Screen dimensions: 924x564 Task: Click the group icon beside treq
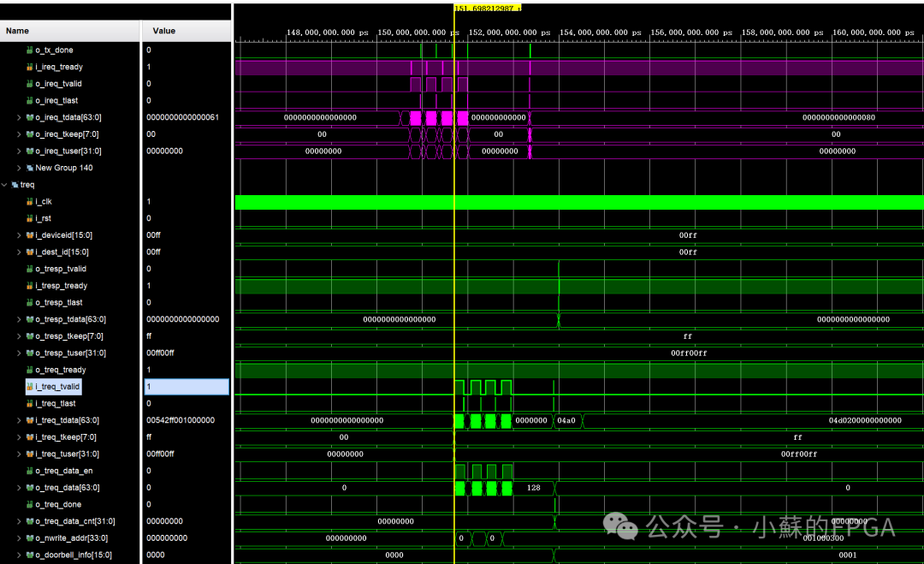15,184
